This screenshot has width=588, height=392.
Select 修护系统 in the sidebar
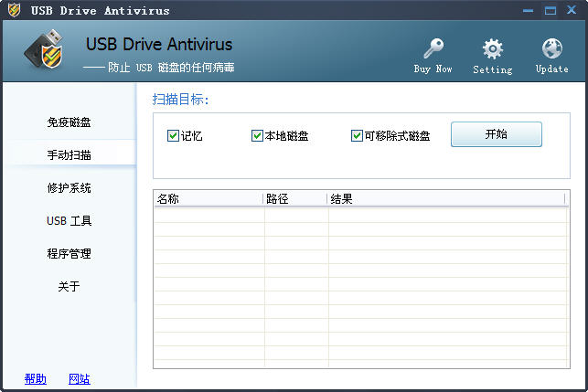69,188
